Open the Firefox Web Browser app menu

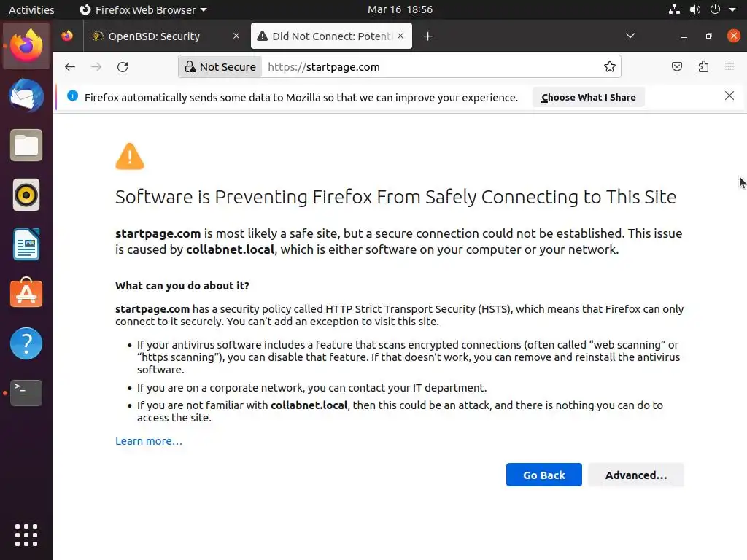[x=142, y=9]
